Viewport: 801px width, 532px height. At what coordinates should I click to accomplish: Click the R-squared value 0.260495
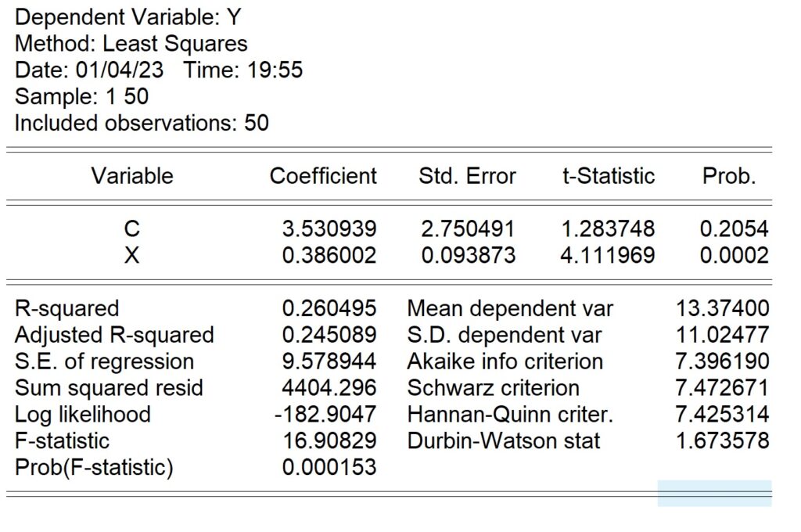(x=329, y=308)
